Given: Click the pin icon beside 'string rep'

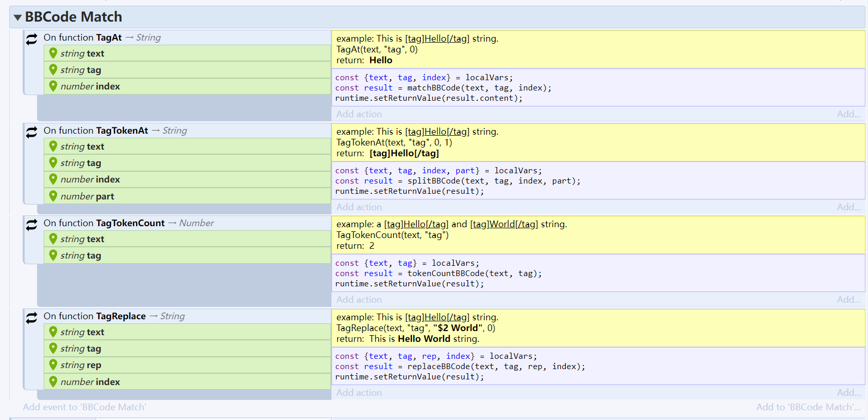Looking at the screenshot, I should 53,364.
